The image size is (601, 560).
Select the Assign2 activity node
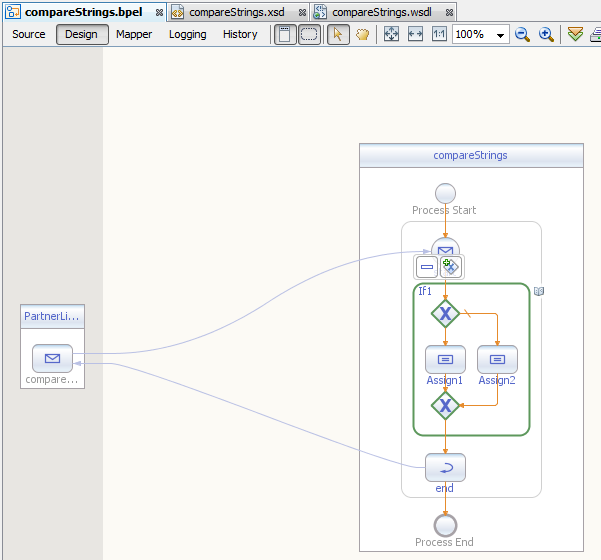coord(497,359)
